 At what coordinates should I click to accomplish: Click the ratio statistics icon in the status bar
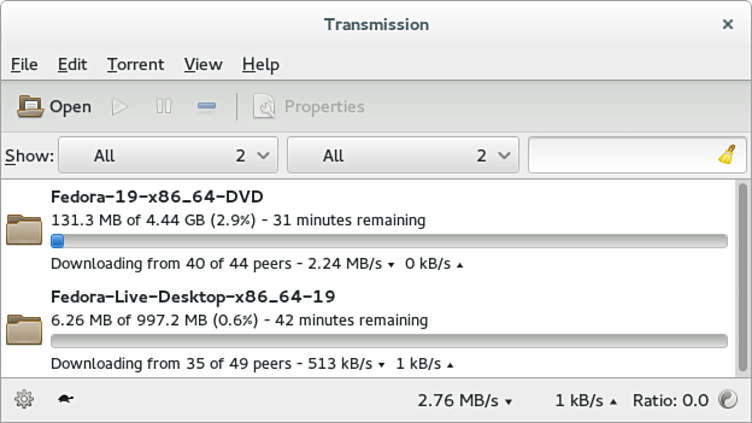(x=728, y=400)
